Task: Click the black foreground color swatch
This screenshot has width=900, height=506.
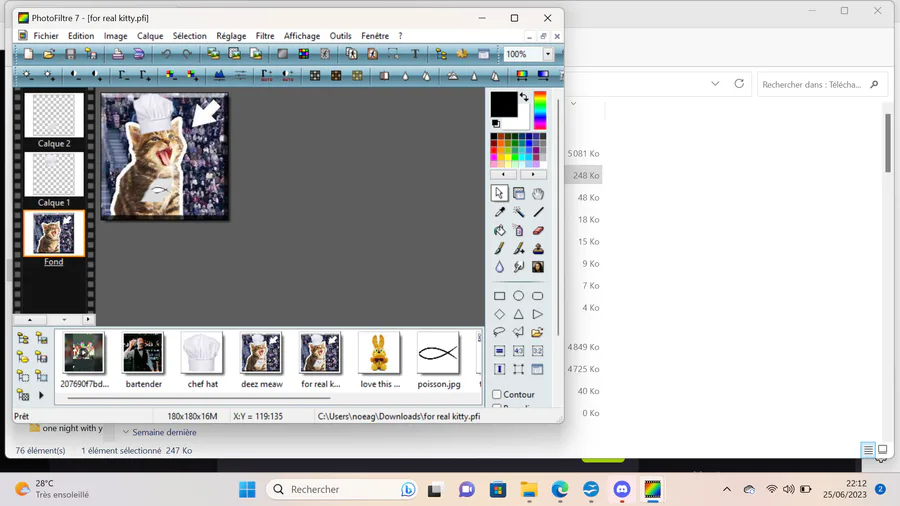Action: 503,104
